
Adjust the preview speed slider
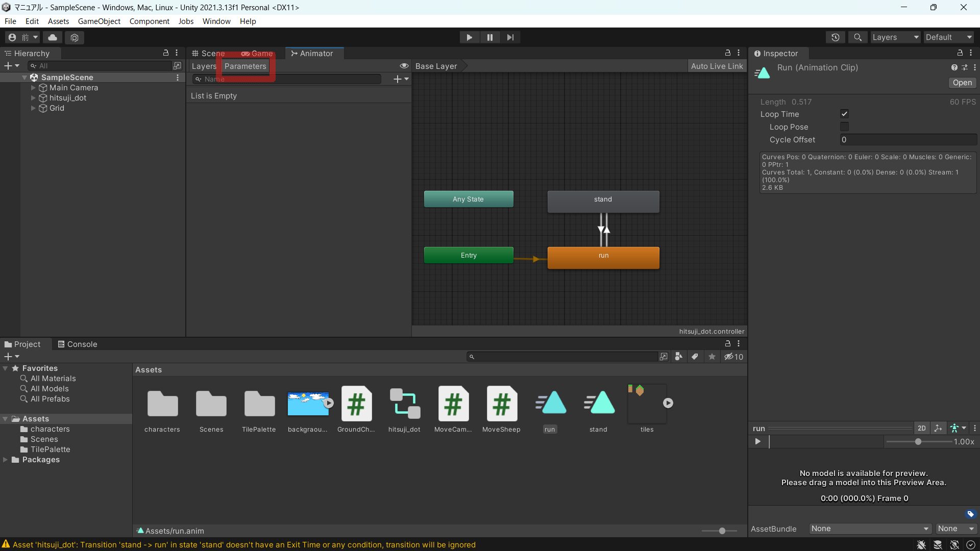[x=918, y=442]
